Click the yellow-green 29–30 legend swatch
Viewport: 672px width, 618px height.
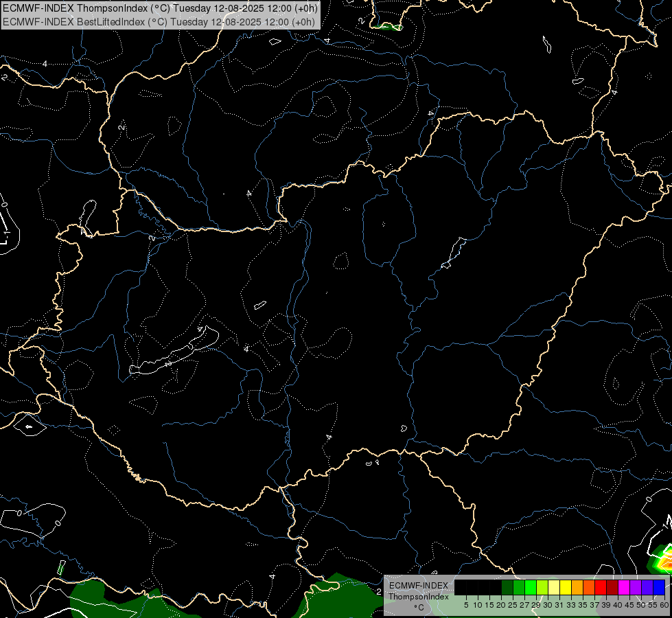(542, 587)
